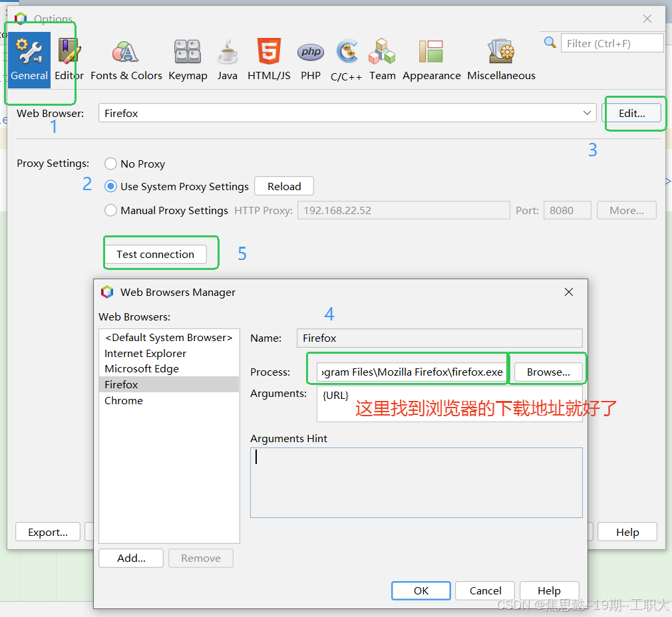Open the Java options category
672x617 pixels.
pos(227,60)
